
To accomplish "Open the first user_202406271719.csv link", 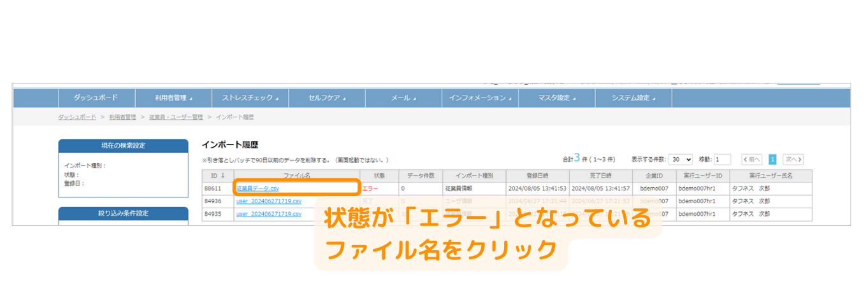I will [268, 201].
